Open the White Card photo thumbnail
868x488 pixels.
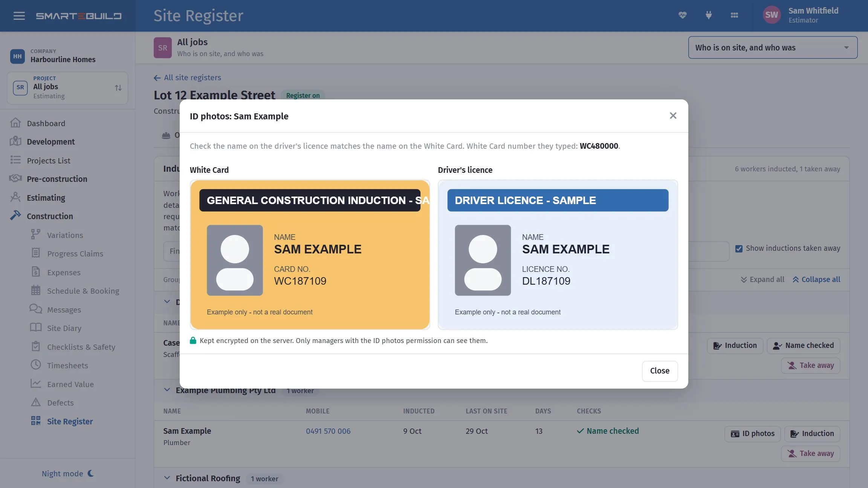[310, 255]
